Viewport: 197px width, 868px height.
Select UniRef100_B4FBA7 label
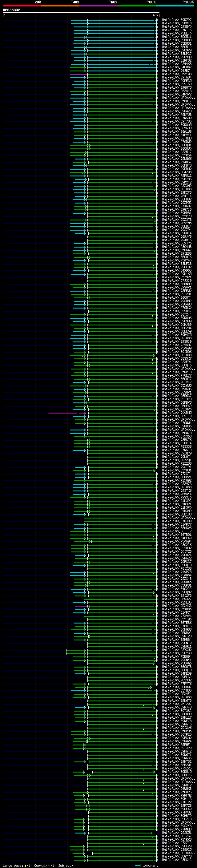tap(177, 67)
